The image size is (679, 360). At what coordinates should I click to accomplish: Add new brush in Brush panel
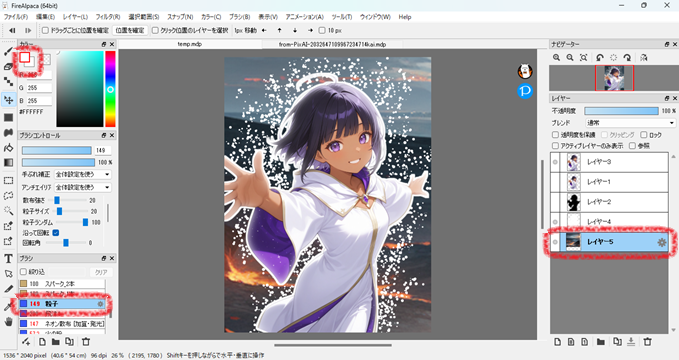tap(26, 342)
